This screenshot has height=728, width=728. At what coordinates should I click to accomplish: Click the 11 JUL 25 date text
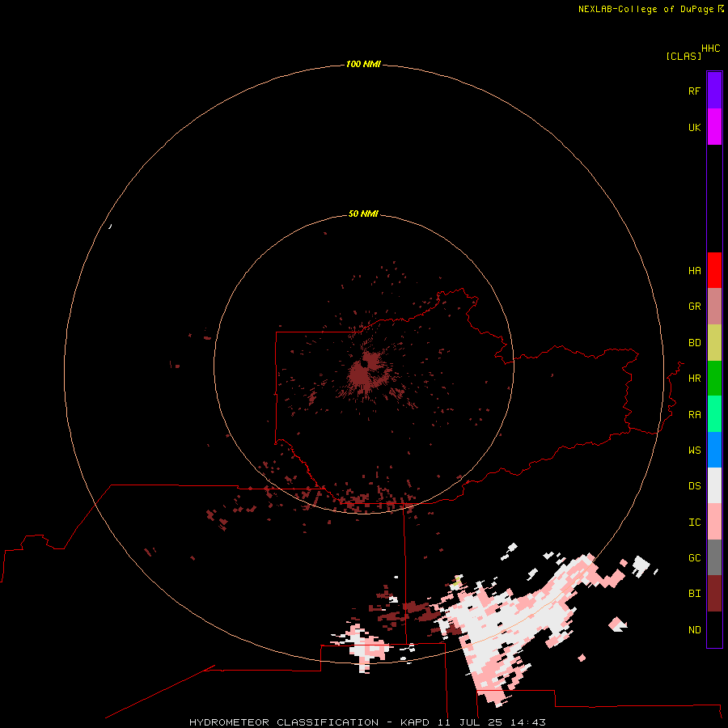[470, 722]
